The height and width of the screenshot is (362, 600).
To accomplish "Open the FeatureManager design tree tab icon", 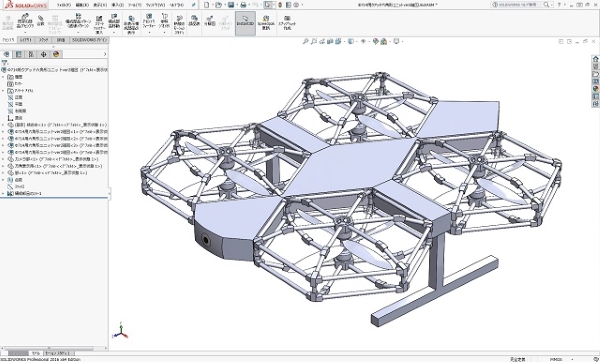I will click(x=6, y=54).
